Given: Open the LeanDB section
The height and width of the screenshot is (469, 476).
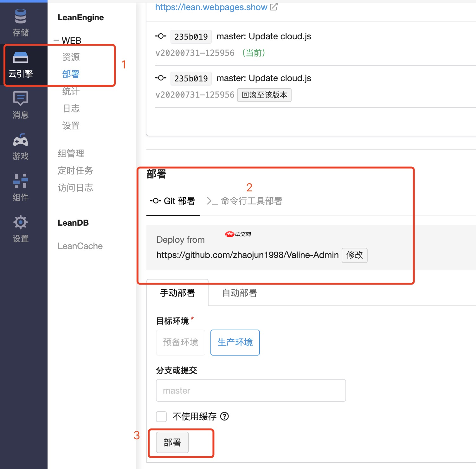Looking at the screenshot, I should pyautogui.click(x=73, y=223).
